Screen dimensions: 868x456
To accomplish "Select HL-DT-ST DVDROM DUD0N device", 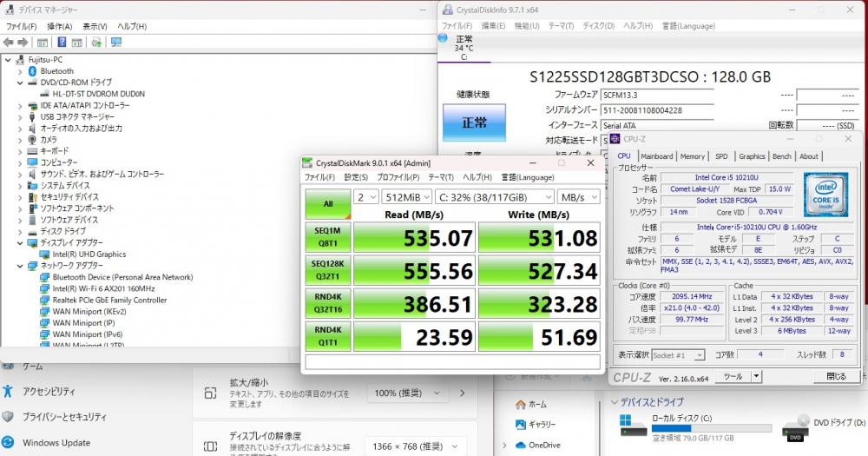I will click(99, 94).
